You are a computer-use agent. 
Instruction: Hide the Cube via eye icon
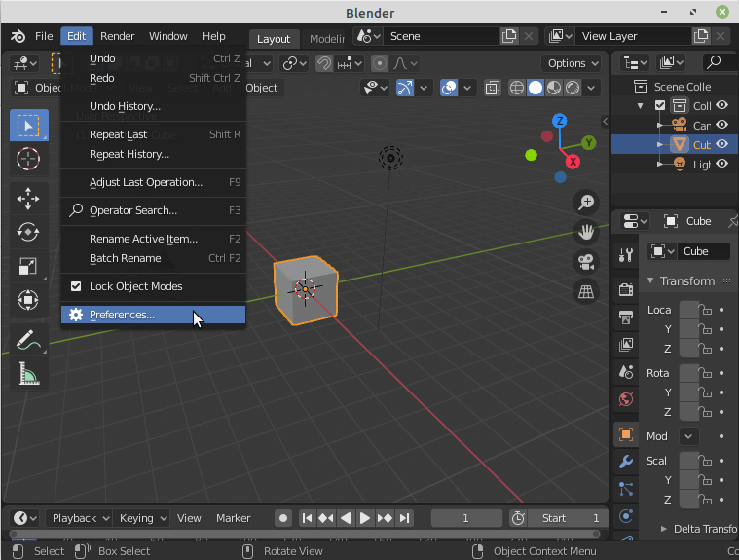coord(722,144)
